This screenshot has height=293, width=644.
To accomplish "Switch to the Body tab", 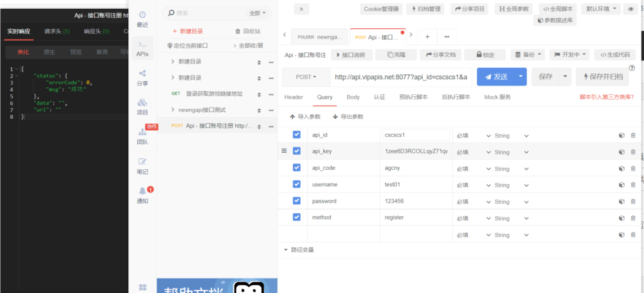I will 353,97.
